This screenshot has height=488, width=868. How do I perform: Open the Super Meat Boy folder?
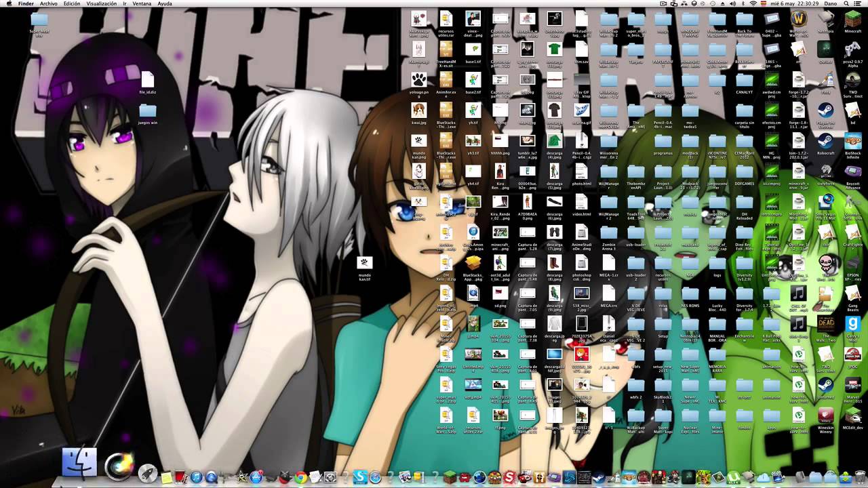coord(39,19)
